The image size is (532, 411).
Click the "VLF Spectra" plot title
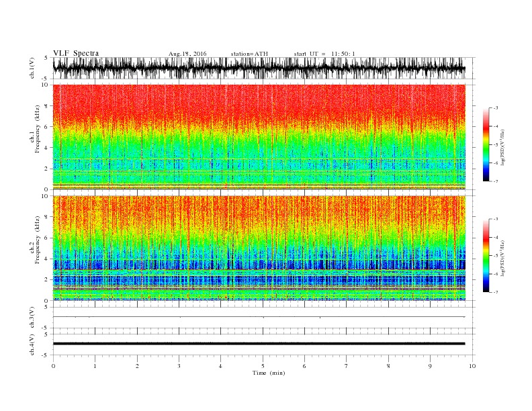(76, 53)
